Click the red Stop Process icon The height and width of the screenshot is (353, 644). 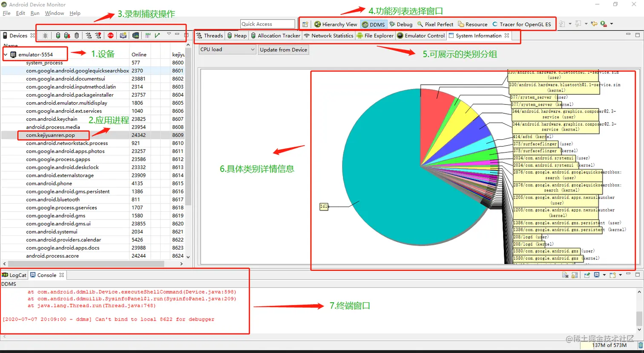[x=111, y=35]
